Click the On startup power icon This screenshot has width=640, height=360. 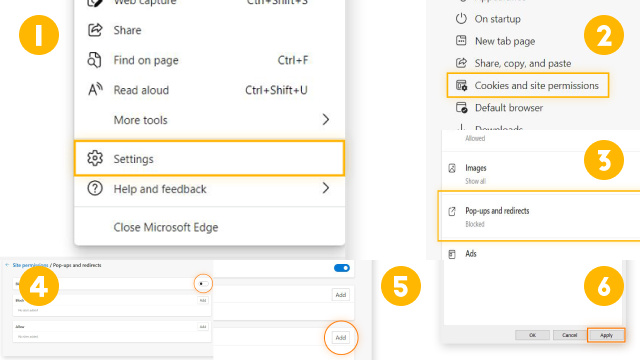pyautogui.click(x=461, y=19)
